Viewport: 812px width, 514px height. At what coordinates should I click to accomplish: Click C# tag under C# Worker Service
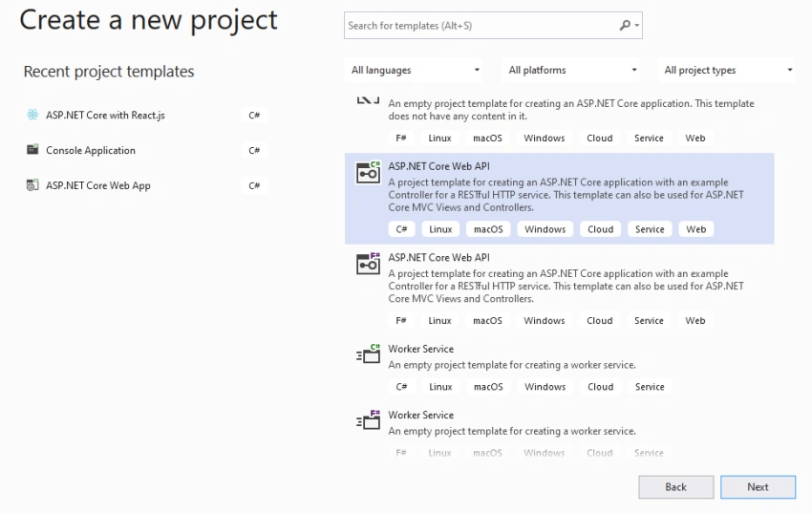(x=401, y=387)
